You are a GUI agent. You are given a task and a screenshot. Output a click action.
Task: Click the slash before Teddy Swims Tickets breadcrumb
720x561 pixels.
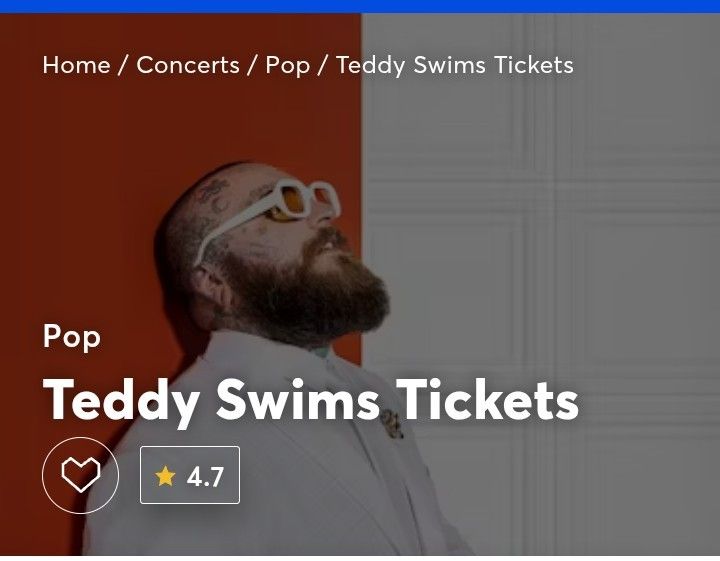click(x=322, y=65)
